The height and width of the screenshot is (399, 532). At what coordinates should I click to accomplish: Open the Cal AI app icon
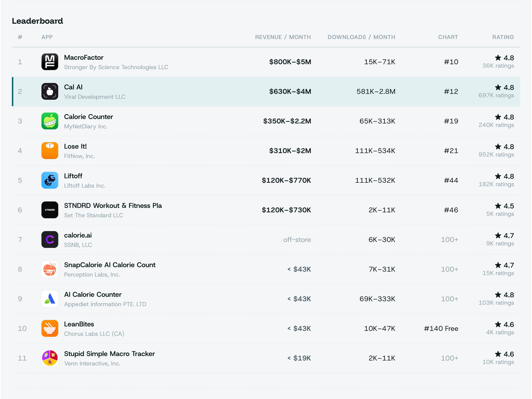(x=50, y=91)
